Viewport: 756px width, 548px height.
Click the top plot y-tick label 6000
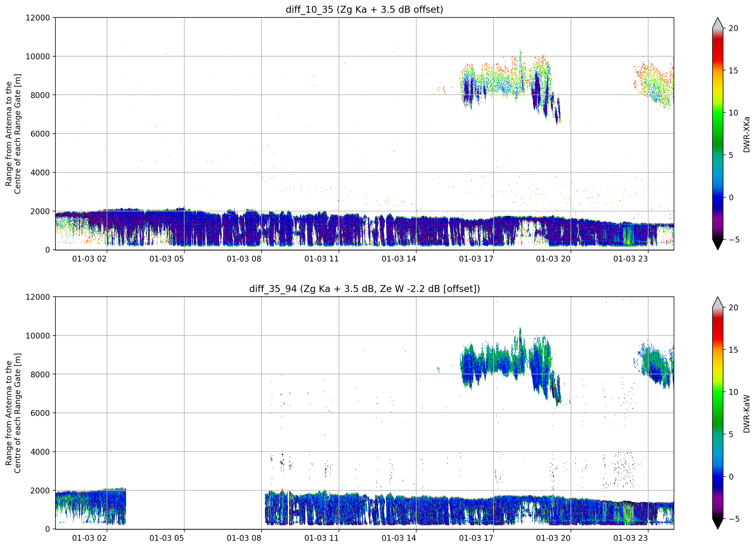click(x=40, y=134)
